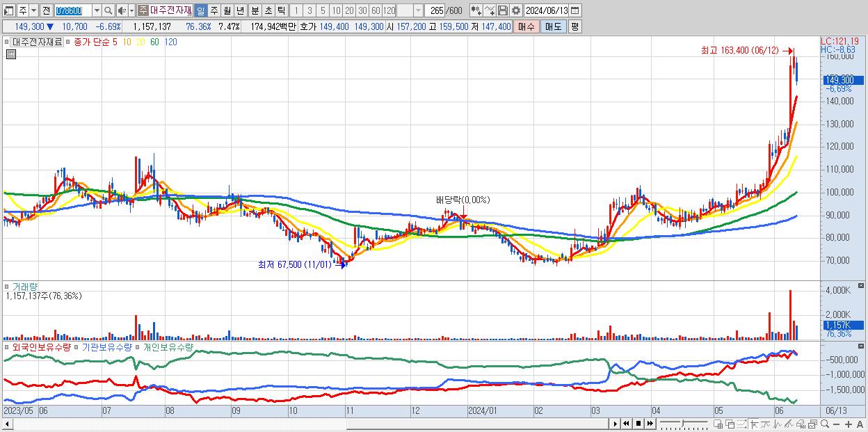Choose the 60 interval button
Image resolution: width=868 pixels, height=432 pixels.
(376, 10)
